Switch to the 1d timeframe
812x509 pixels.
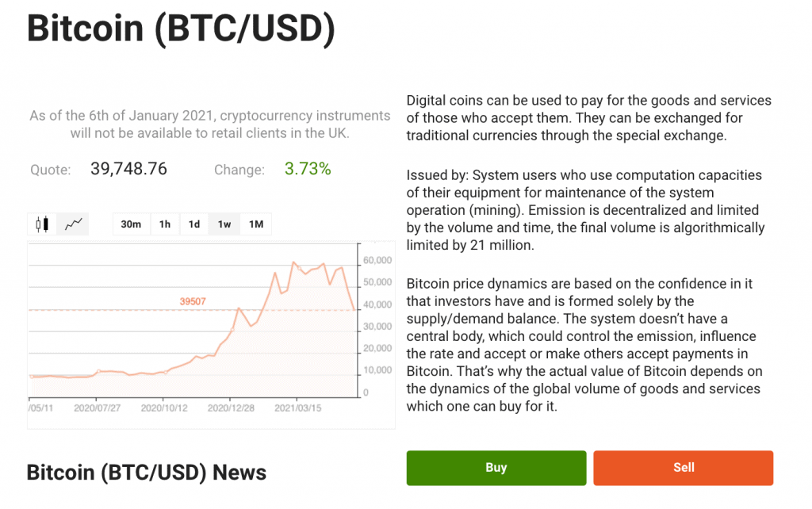pos(193,224)
